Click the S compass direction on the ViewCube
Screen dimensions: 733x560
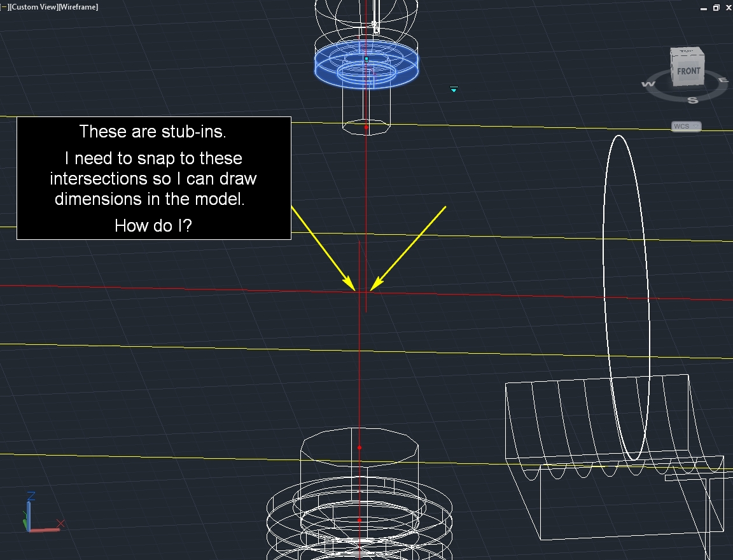[x=693, y=100]
